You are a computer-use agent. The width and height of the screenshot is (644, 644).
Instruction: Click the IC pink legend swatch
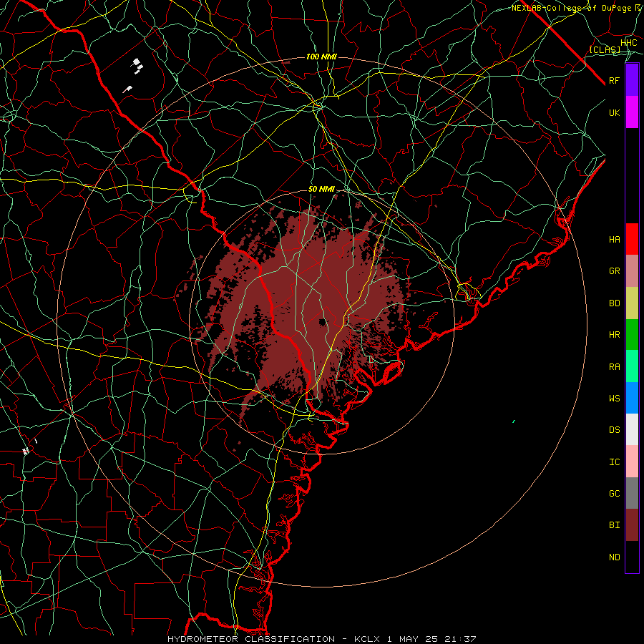(632, 462)
